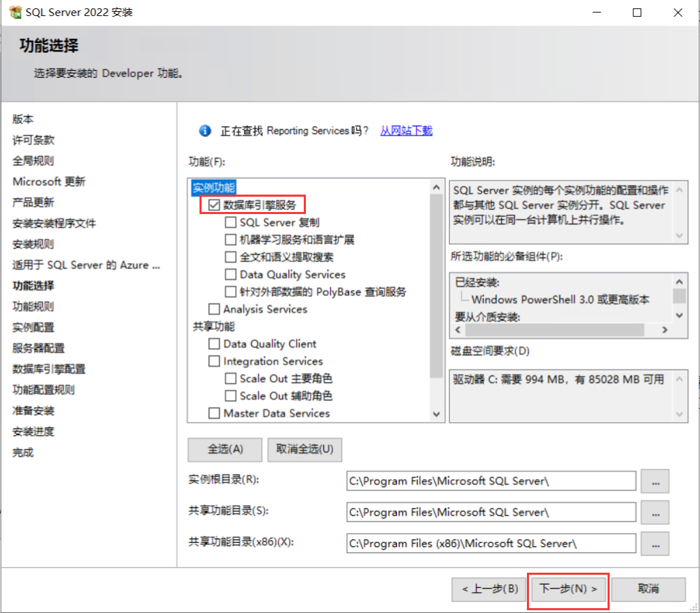This screenshot has height=613, width=700.
Task: Select the 共享功能 tree heading
Action: coord(214,327)
